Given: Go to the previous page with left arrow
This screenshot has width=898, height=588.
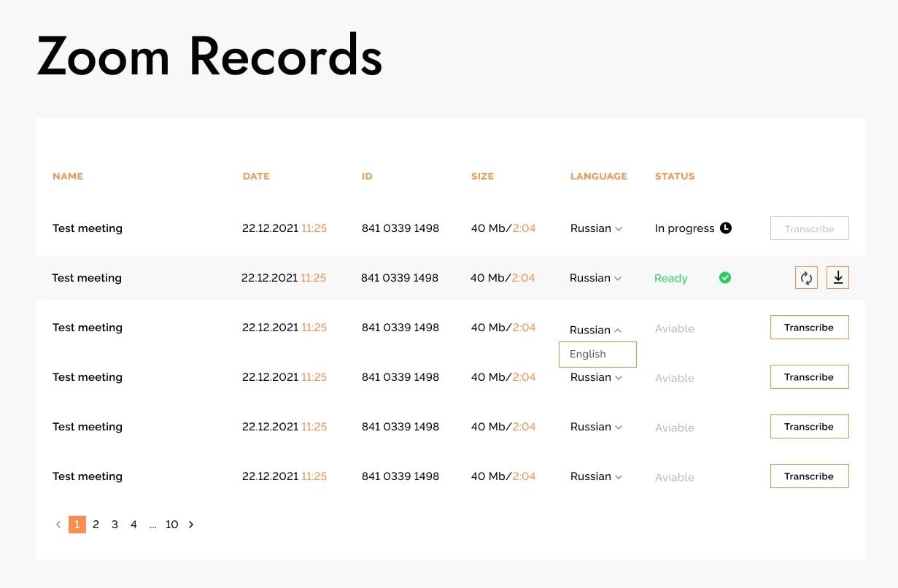Looking at the screenshot, I should pyautogui.click(x=58, y=525).
